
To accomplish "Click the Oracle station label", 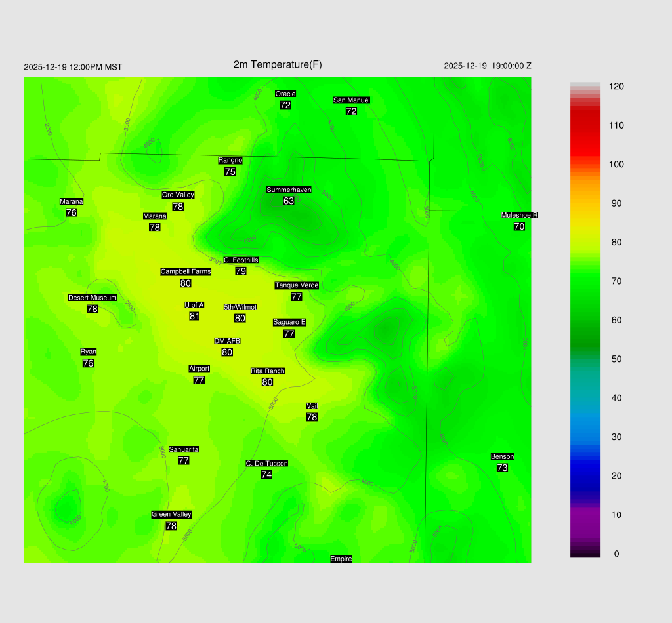I will click(285, 94).
